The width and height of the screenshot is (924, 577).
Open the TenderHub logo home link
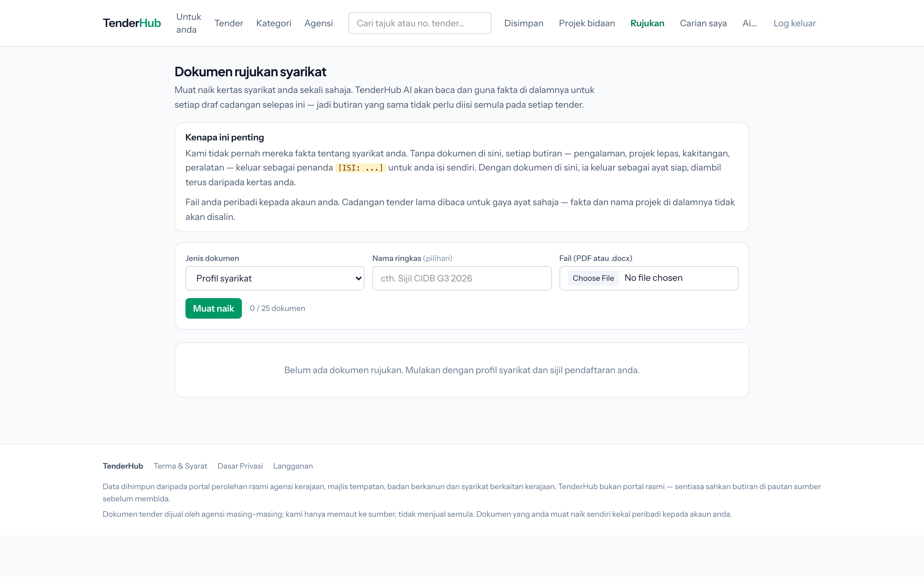132,23
